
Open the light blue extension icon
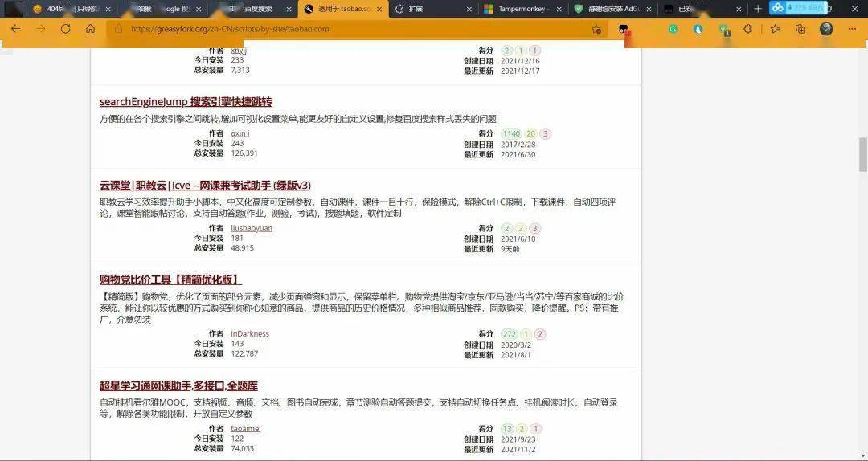click(698, 29)
